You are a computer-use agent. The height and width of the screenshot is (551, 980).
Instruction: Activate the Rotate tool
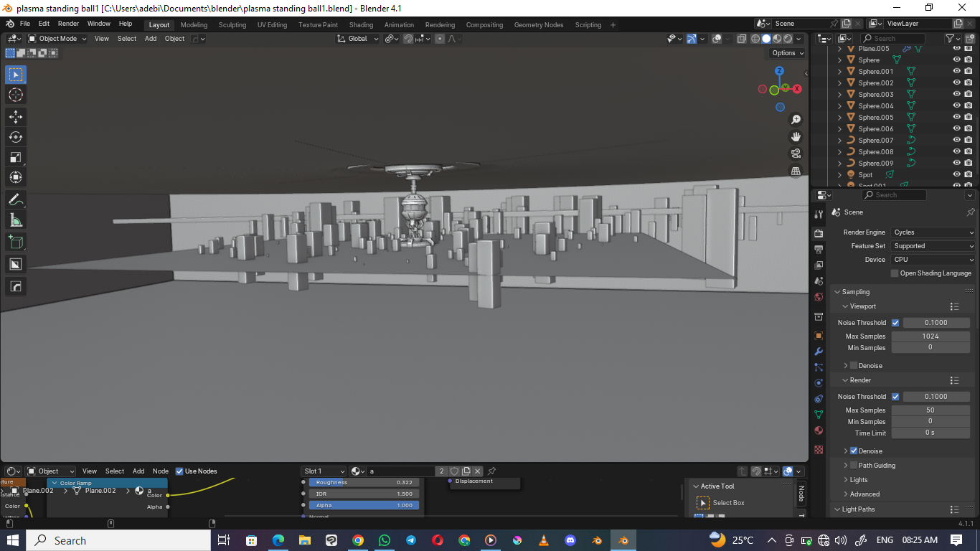point(16,137)
